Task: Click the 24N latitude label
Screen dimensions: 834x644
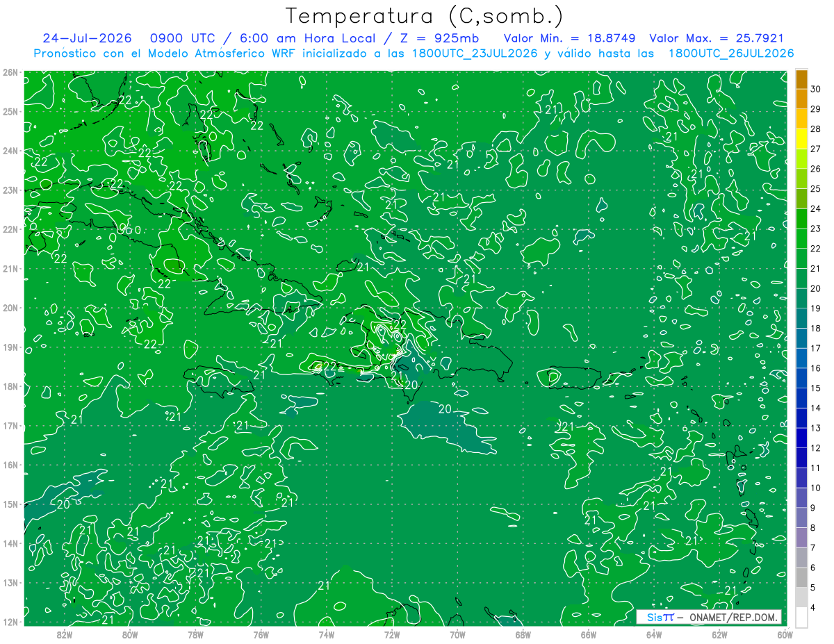Action: click(x=10, y=151)
